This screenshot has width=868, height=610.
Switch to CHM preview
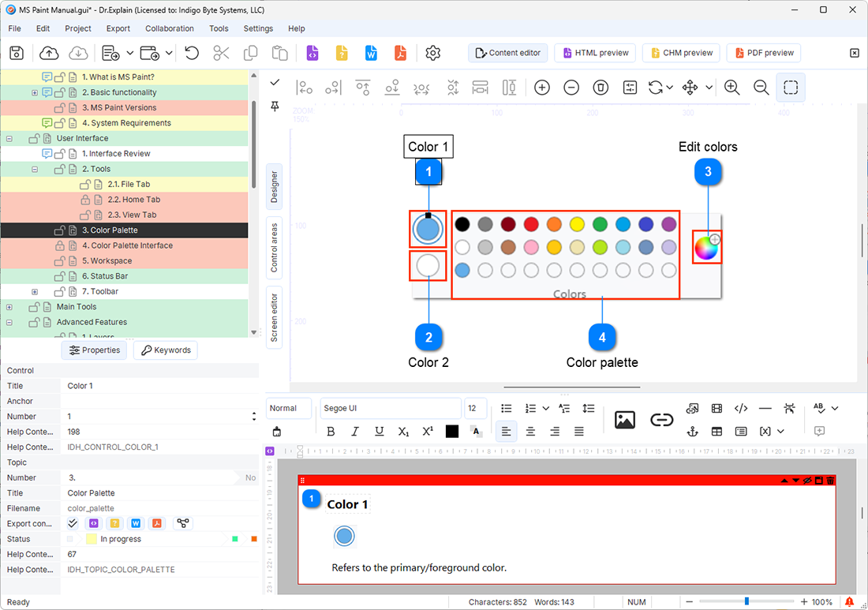click(x=682, y=53)
